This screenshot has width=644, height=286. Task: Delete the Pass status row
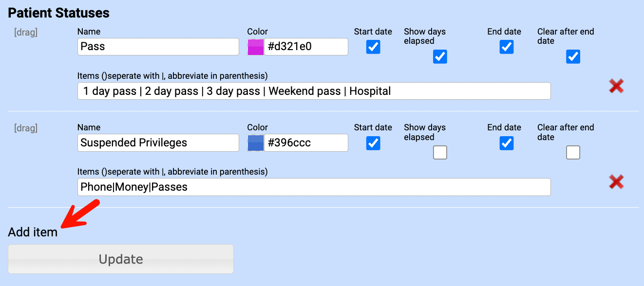pyautogui.click(x=616, y=87)
